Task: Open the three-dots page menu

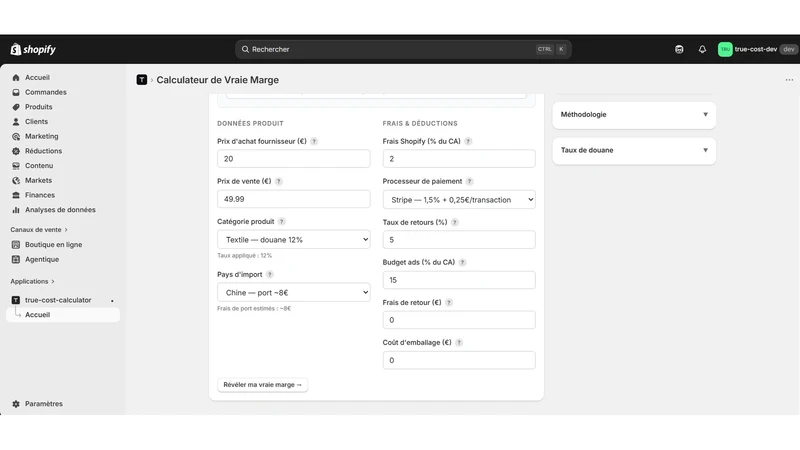Action: tap(789, 80)
